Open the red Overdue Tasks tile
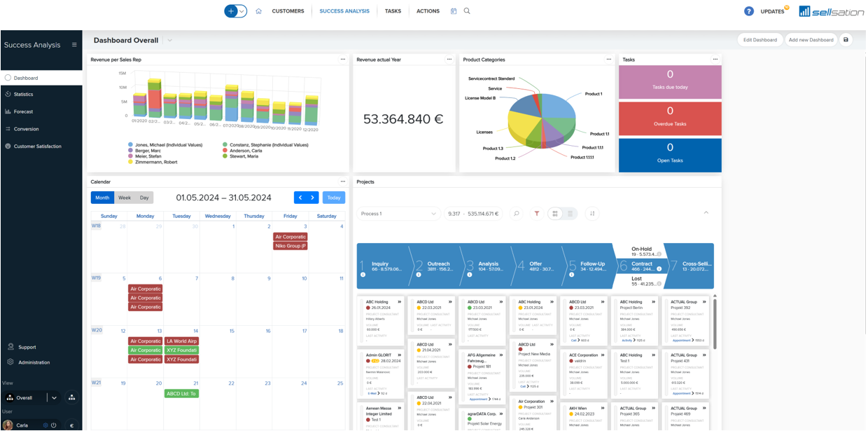 (670, 118)
